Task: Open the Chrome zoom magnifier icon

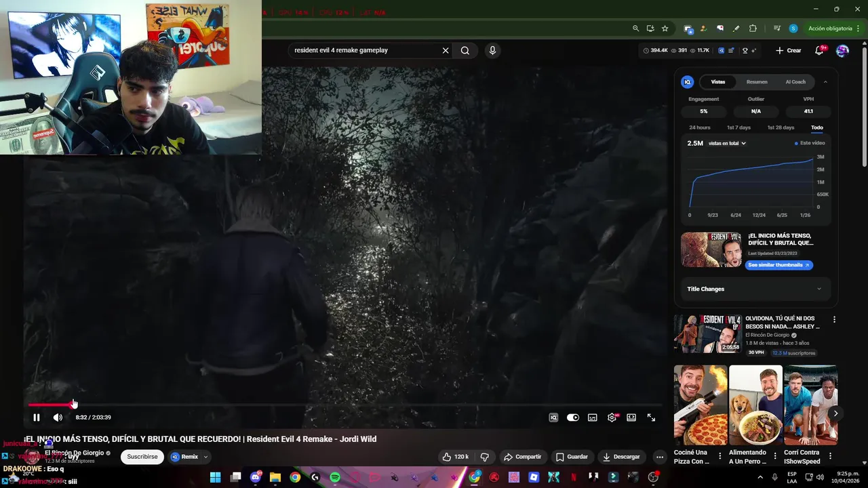Action: point(635,28)
